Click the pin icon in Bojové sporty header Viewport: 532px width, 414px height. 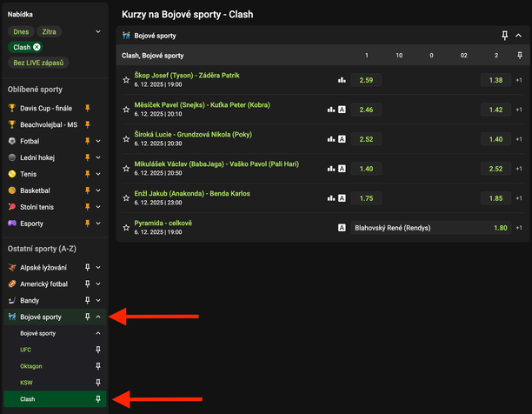(x=504, y=36)
